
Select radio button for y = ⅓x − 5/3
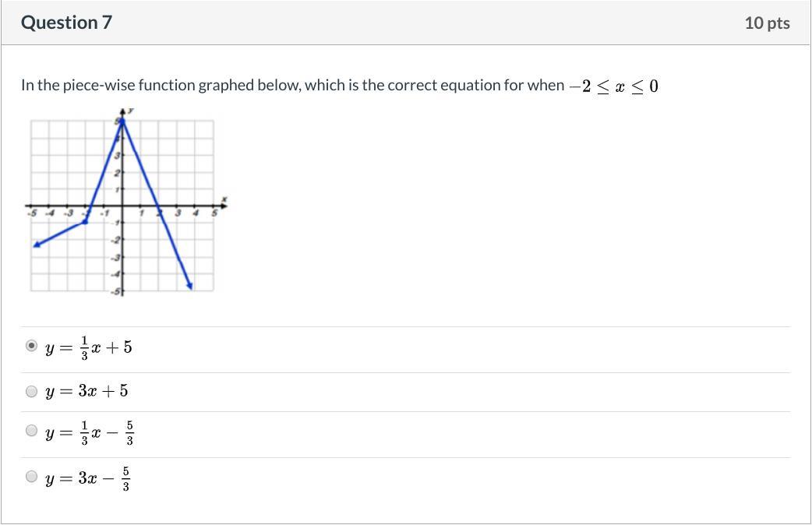coord(31,431)
